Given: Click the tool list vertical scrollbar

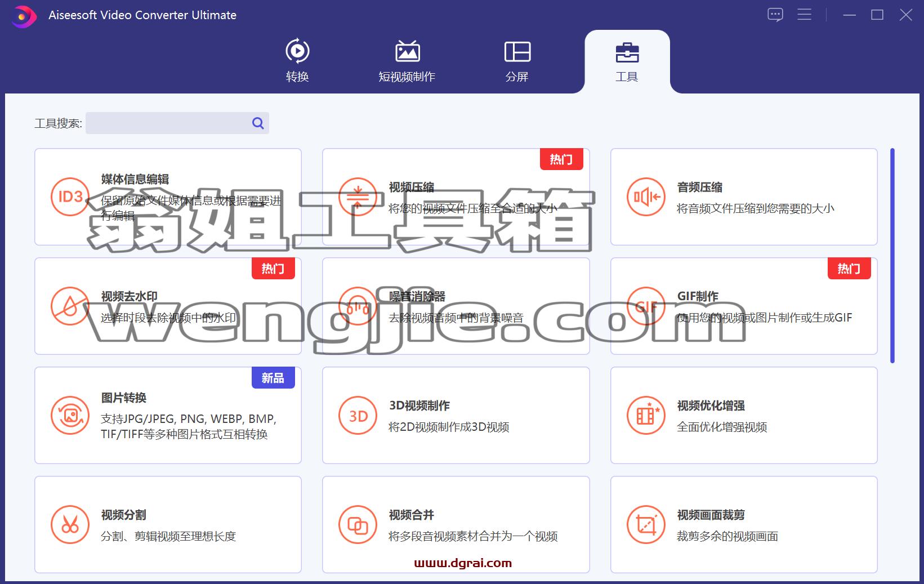Looking at the screenshot, I should [x=892, y=256].
